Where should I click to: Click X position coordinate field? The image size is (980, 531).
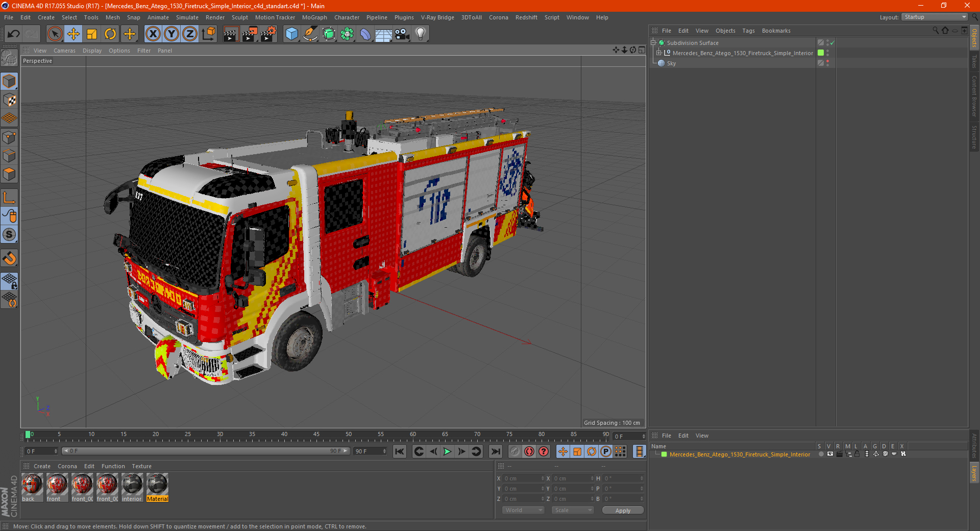pyautogui.click(x=524, y=478)
